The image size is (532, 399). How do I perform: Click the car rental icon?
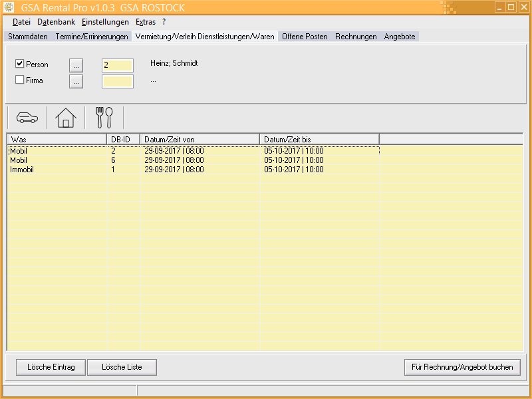click(27, 118)
